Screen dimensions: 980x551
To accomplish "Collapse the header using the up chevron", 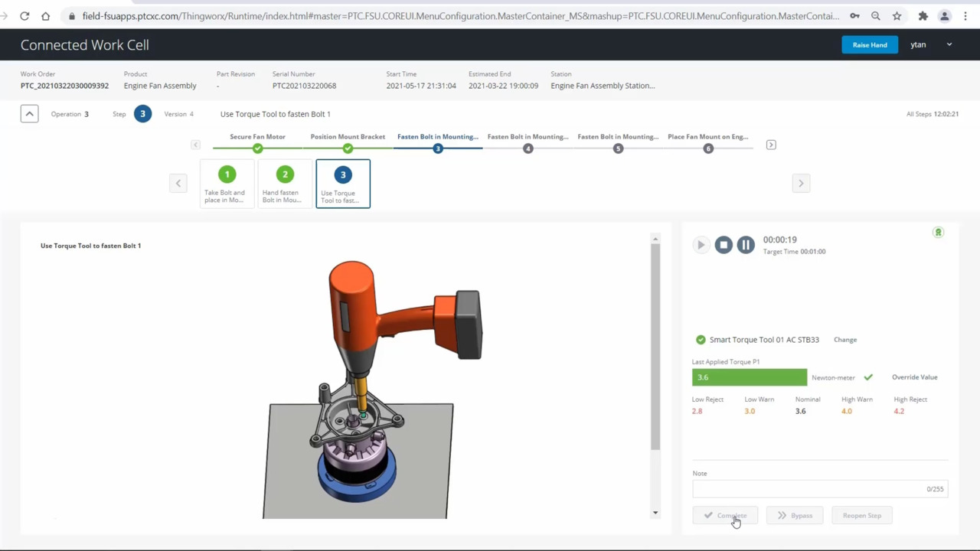I will pyautogui.click(x=29, y=113).
